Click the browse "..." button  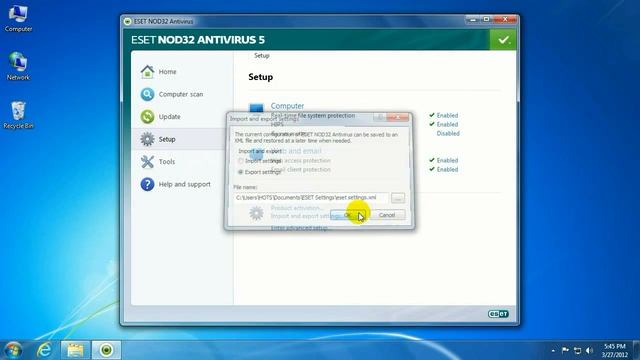(398, 198)
